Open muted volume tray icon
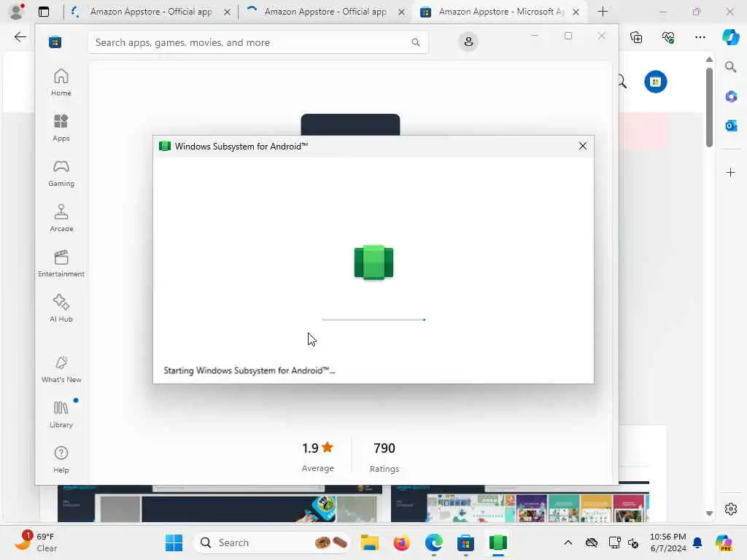The width and height of the screenshot is (747, 560). point(633,542)
